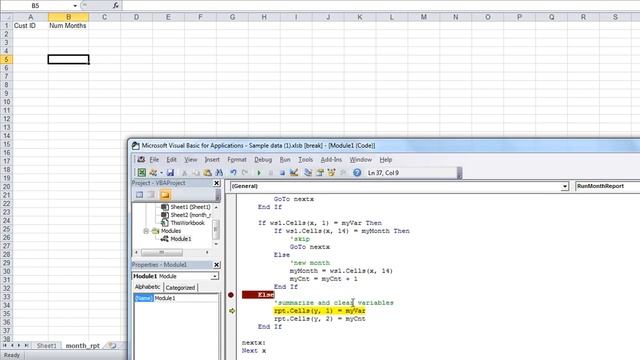This screenshot has height=360, width=640.
Task: Click the View Object icon in Project panel
Action: [x=152, y=195]
